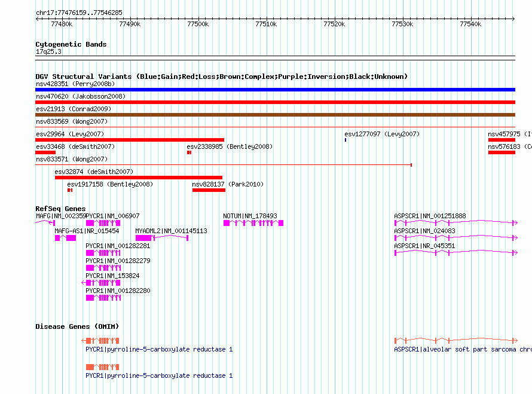Viewport: 532px width, 394px height.
Task: Click the red nsv470620 loss variant bar
Action: click(x=275, y=102)
